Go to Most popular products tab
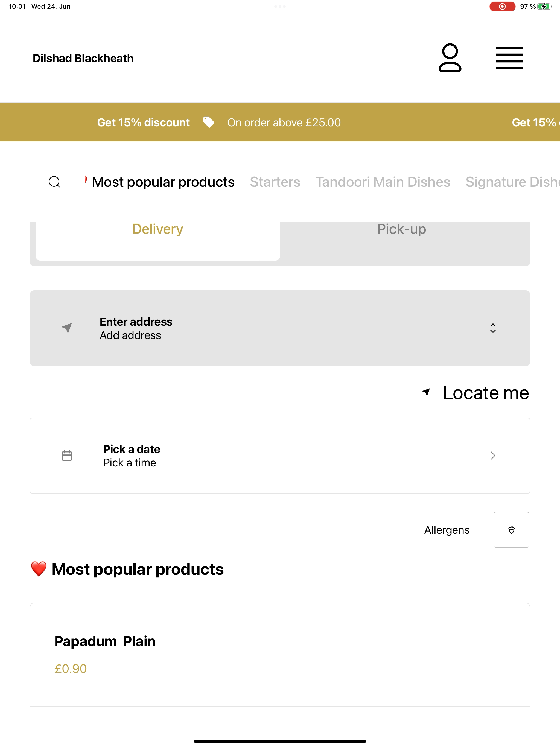Image resolution: width=560 pixels, height=747 pixels. (163, 182)
